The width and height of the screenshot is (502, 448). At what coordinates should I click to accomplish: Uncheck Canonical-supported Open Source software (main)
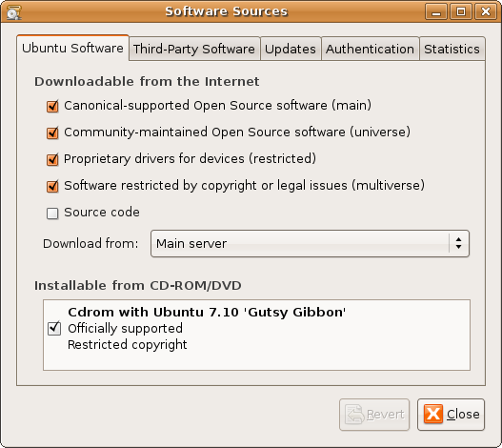(52, 106)
